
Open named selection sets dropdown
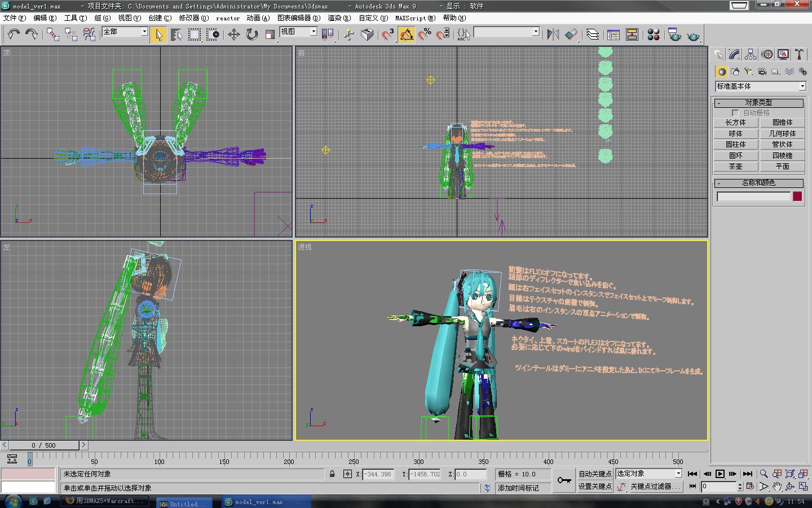click(536, 32)
